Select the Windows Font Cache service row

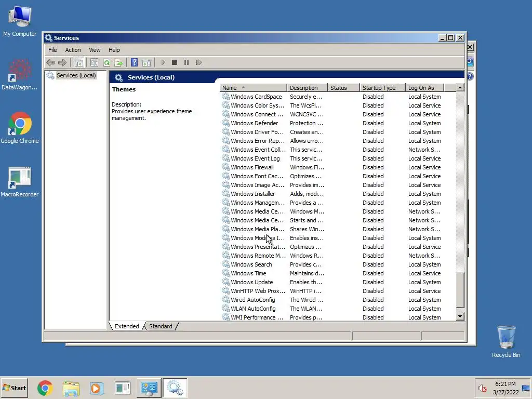click(x=338, y=176)
